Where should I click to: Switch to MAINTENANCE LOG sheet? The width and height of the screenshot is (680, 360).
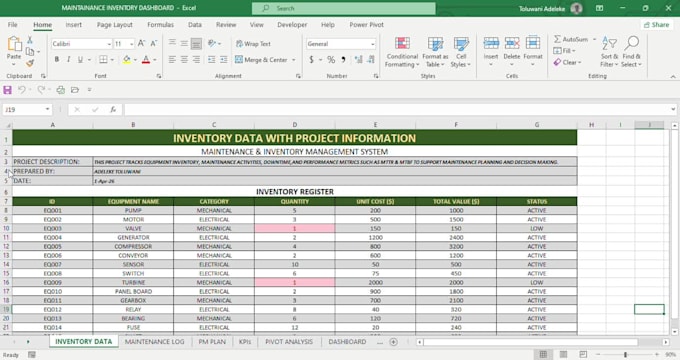(x=154, y=342)
